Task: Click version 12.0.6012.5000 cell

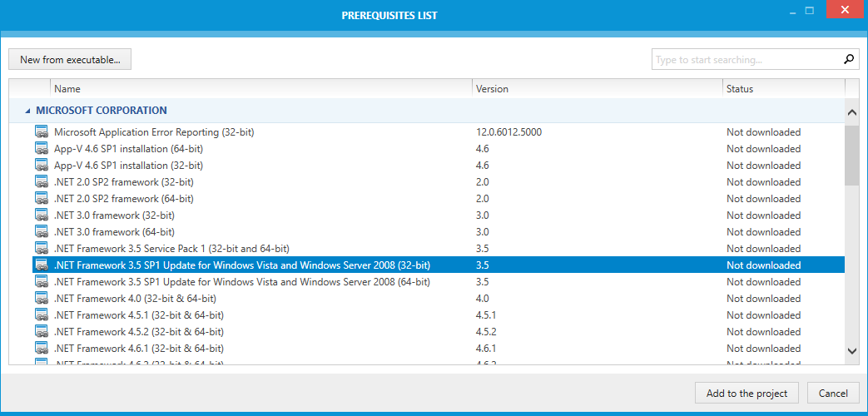Action: click(508, 132)
